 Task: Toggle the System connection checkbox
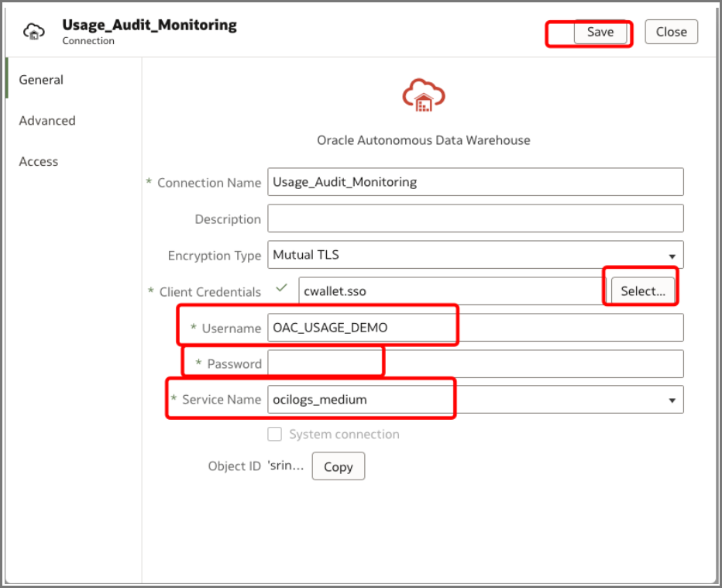[x=275, y=434]
